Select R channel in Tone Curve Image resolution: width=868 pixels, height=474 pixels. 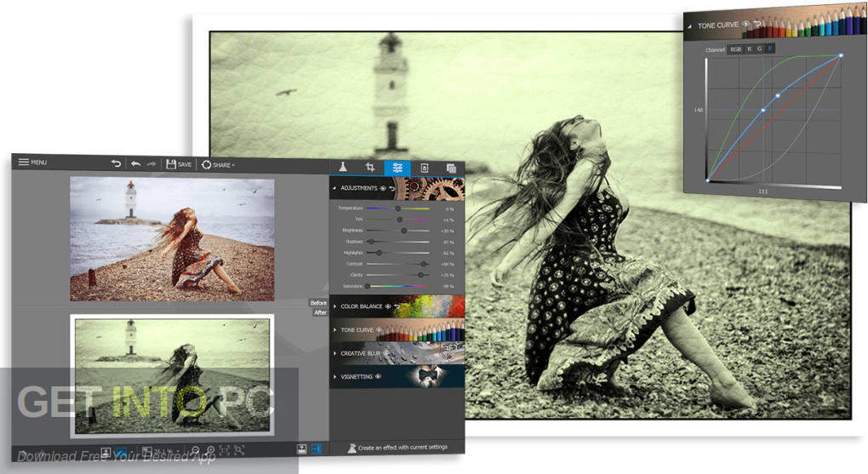pos(750,49)
